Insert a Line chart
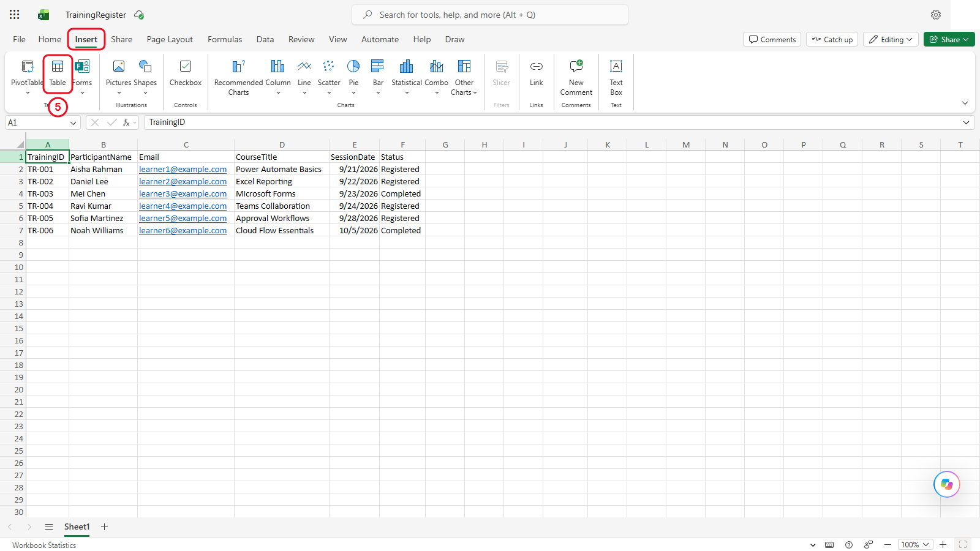Viewport: 980px width, 551px height. [x=304, y=77]
